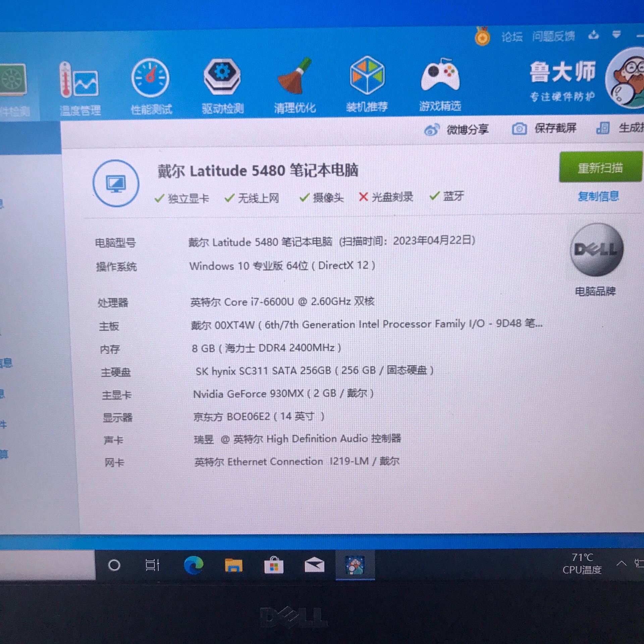Click the Core i7-6600U processor text
644x644 pixels.
(282, 302)
